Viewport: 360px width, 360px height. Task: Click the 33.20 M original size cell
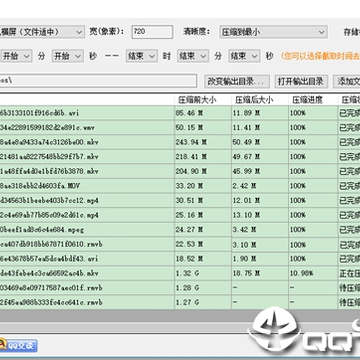click(203, 186)
